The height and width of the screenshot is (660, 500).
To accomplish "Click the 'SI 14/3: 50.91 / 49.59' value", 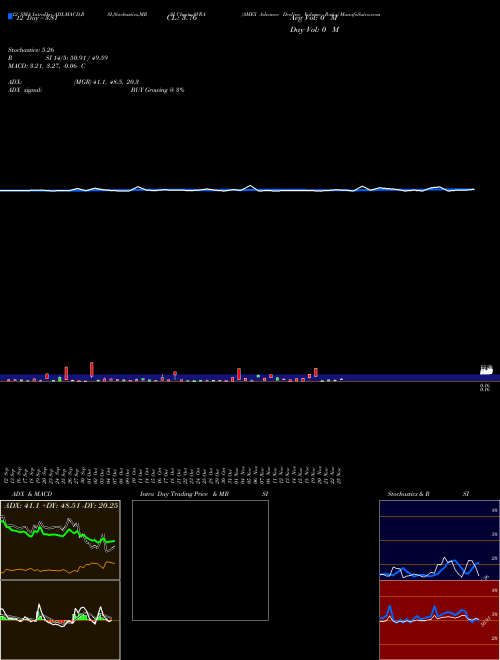I will [77, 58].
